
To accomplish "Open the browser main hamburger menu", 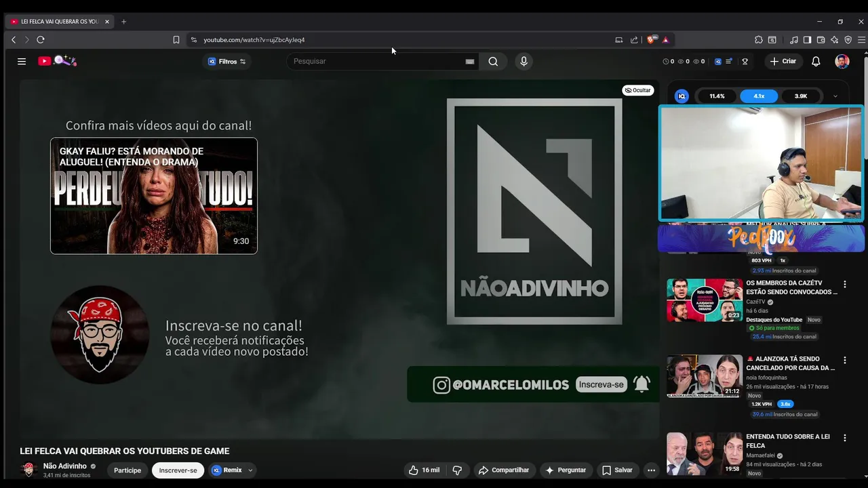I will click(861, 40).
